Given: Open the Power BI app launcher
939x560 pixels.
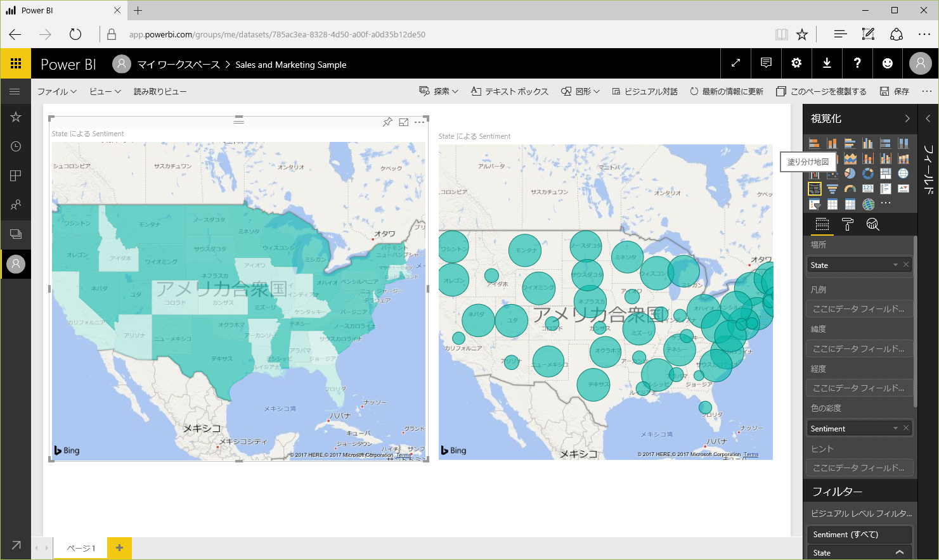Looking at the screenshot, I should [x=16, y=63].
